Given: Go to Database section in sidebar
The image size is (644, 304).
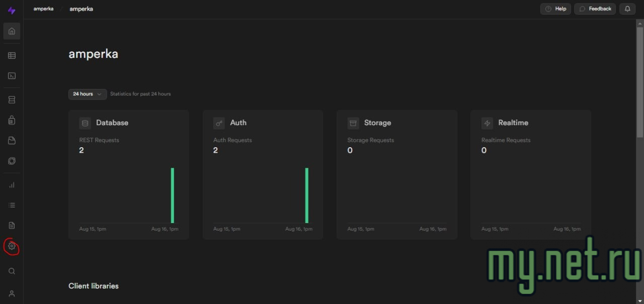Looking at the screenshot, I should 12,100.
